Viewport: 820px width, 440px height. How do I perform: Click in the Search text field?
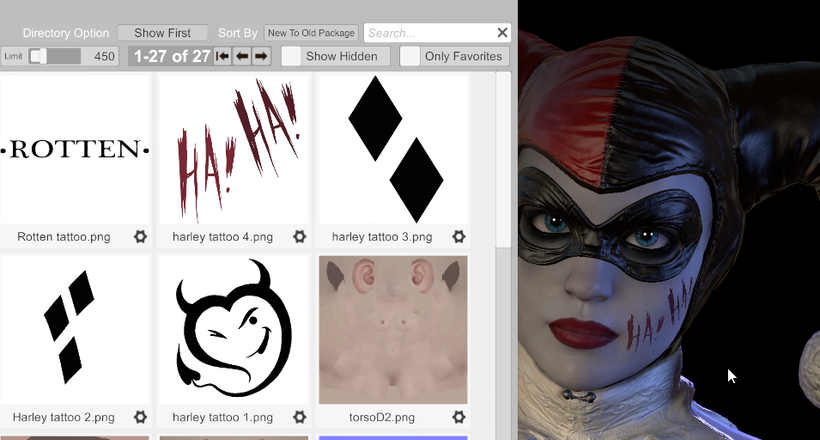click(428, 33)
